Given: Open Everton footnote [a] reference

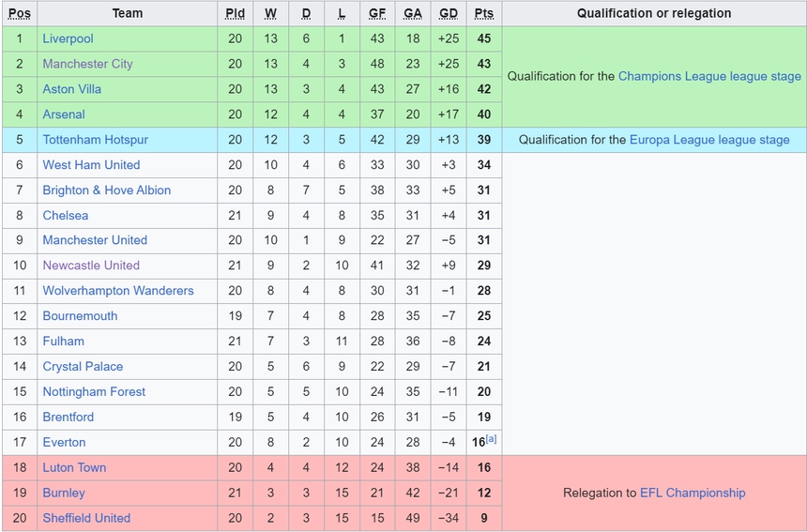Looking at the screenshot, I should pos(491,439).
